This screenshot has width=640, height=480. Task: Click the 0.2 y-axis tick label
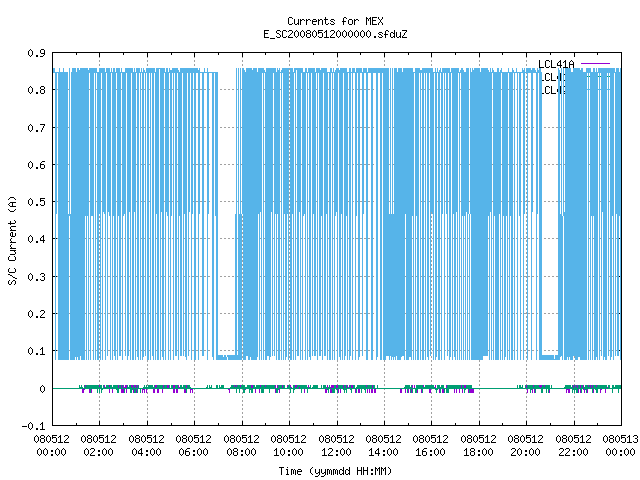click(36, 314)
